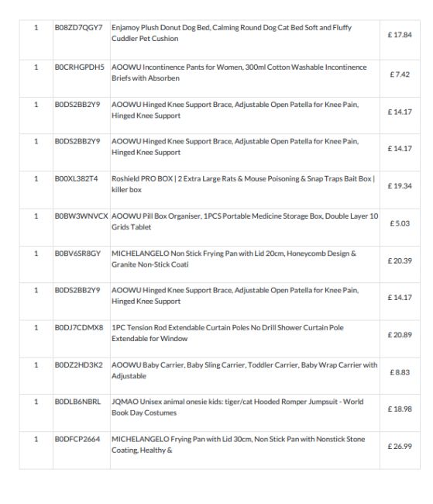Screen dimensions: 433x504
Task: Click ASIN code B0BW3WNVCX
Action: (81, 216)
